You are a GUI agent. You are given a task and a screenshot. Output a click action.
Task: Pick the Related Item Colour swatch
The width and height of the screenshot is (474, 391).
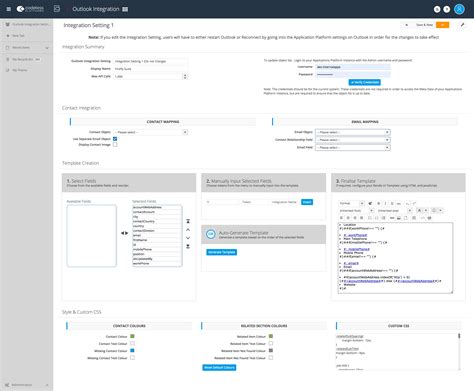point(271,336)
